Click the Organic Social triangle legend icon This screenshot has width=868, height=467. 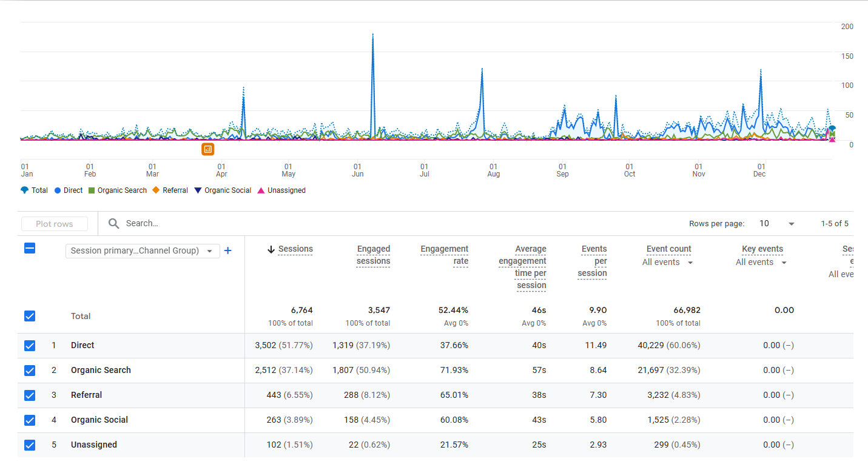198,190
